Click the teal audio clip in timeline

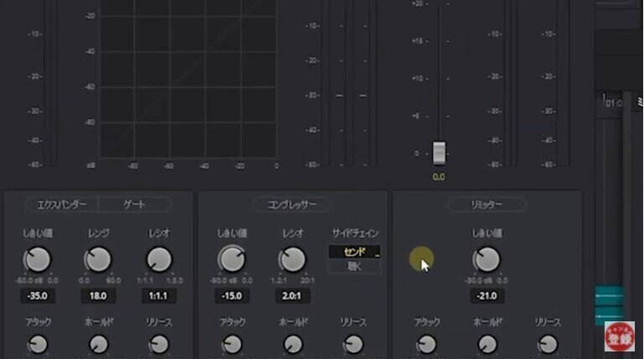coord(609,305)
